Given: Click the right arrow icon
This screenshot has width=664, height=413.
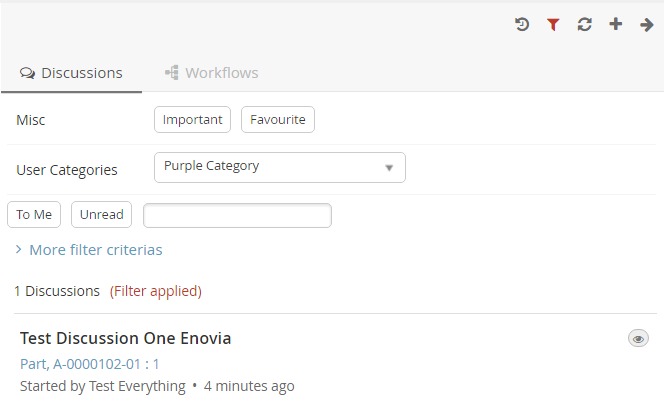Looking at the screenshot, I should pos(646,24).
